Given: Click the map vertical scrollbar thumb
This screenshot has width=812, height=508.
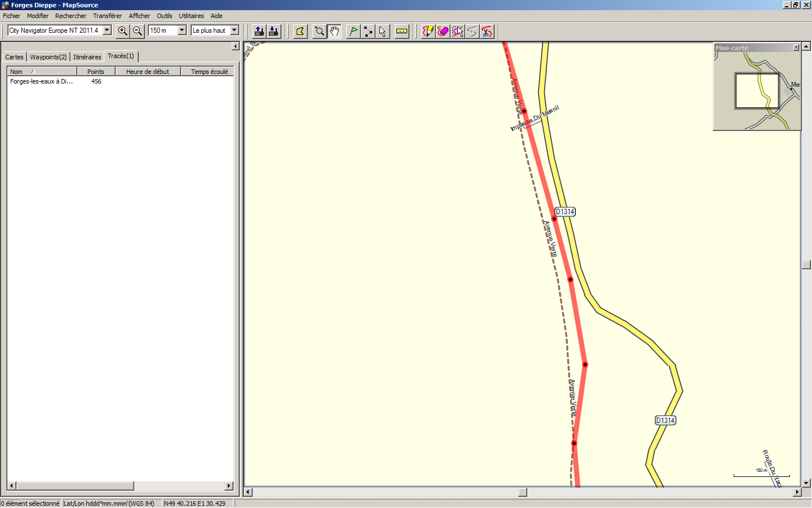Looking at the screenshot, I should (806, 265).
